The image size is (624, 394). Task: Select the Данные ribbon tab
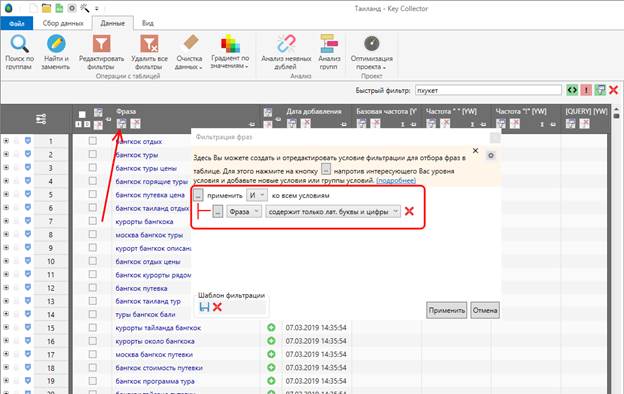point(113,23)
